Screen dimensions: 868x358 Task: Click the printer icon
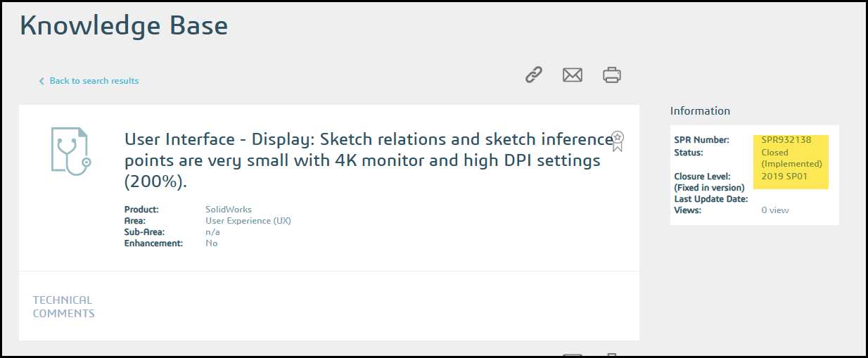click(x=612, y=75)
